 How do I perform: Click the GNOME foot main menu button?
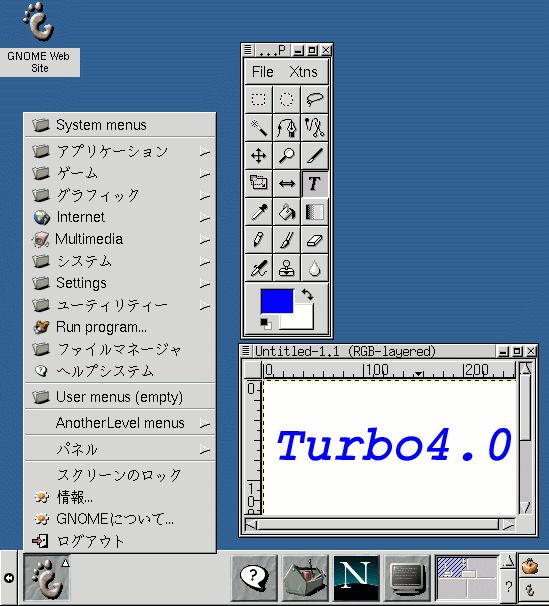click(x=46, y=578)
